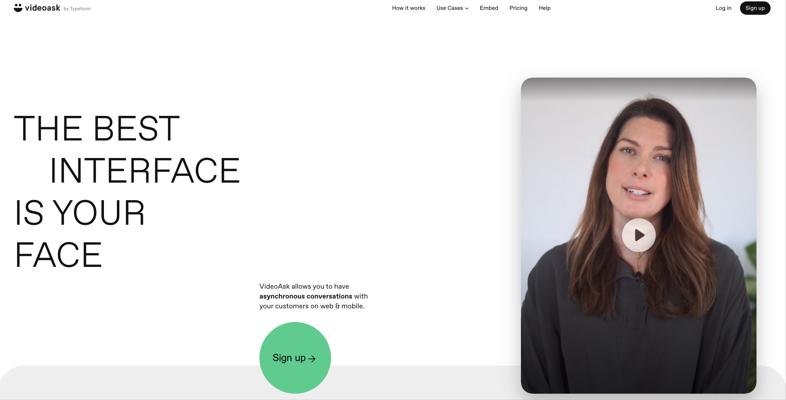Play the video with the play icon
The height and width of the screenshot is (400, 786).
tap(639, 235)
